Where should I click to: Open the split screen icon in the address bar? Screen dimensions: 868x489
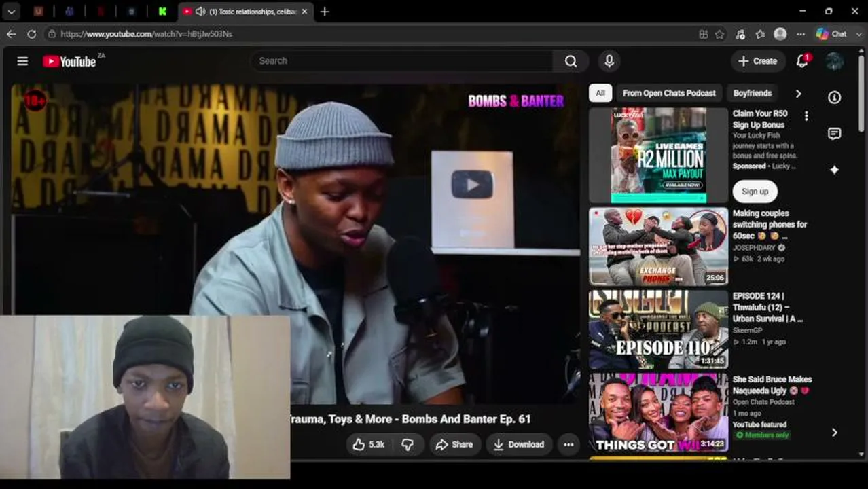point(703,34)
